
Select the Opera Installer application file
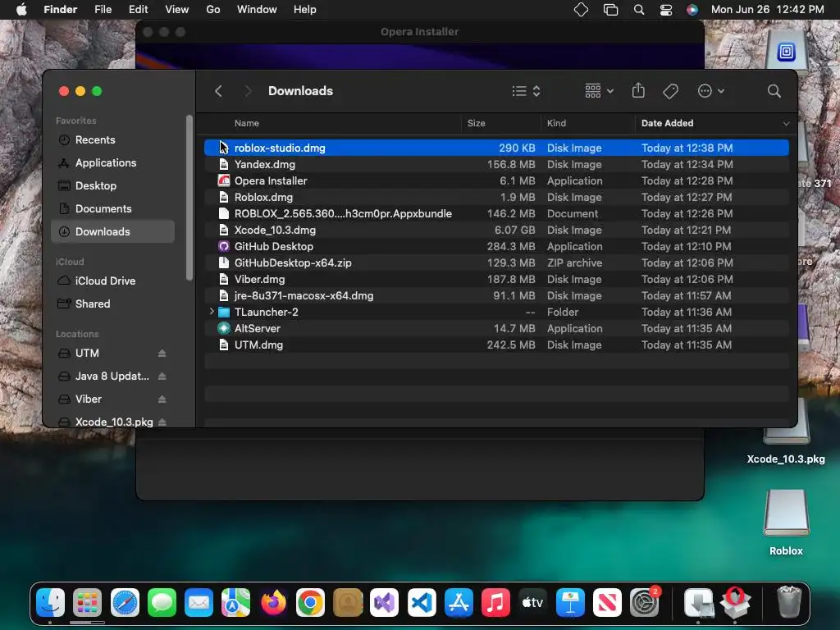(496, 181)
